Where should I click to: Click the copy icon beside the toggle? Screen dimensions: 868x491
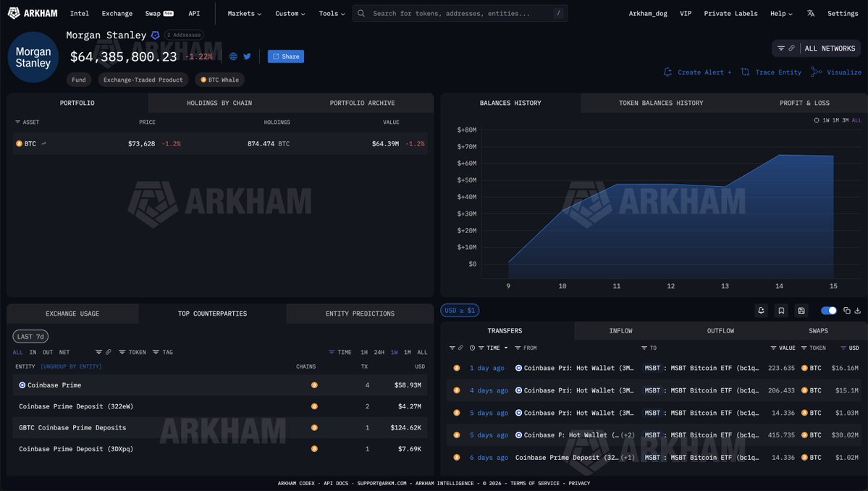click(x=847, y=311)
